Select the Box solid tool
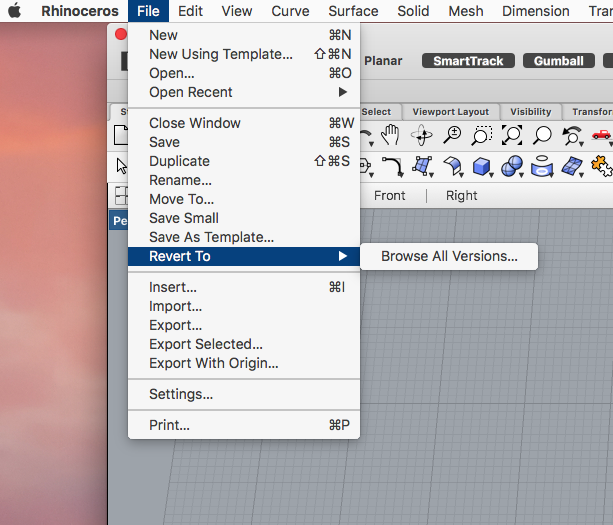This screenshot has width=613, height=525. 481,166
